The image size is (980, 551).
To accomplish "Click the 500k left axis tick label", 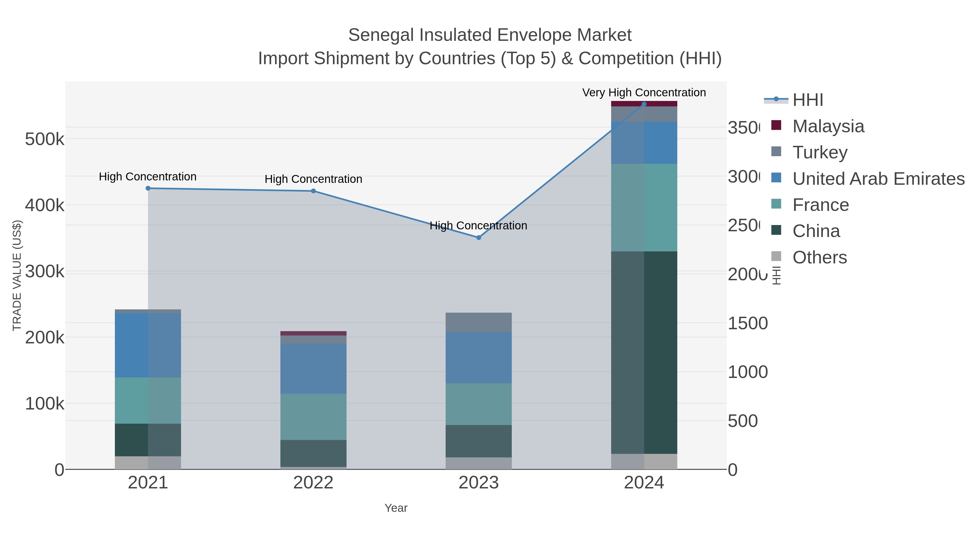I will 45,139.
